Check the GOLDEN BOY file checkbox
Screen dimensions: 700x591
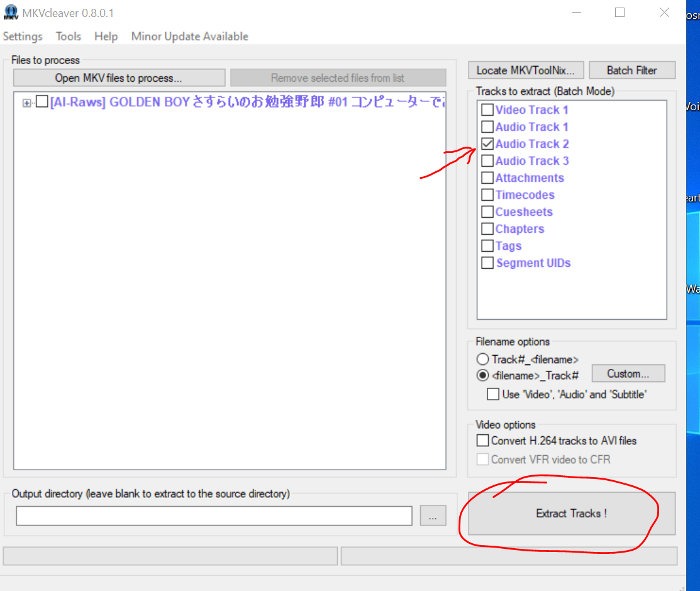point(42,101)
